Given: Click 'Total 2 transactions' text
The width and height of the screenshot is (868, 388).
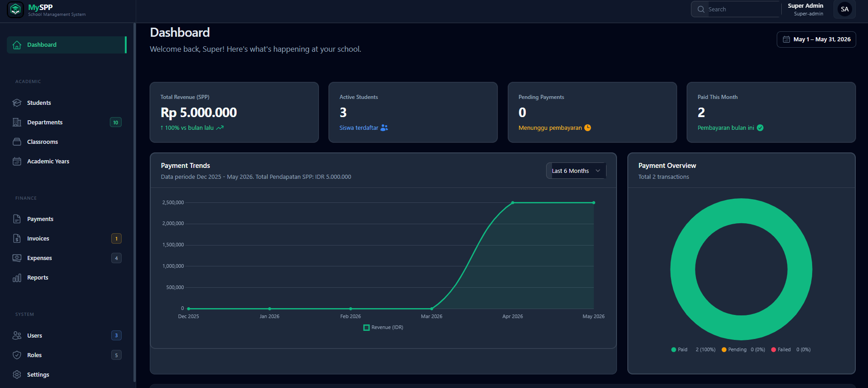Looking at the screenshot, I should click(x=664, y=177).
